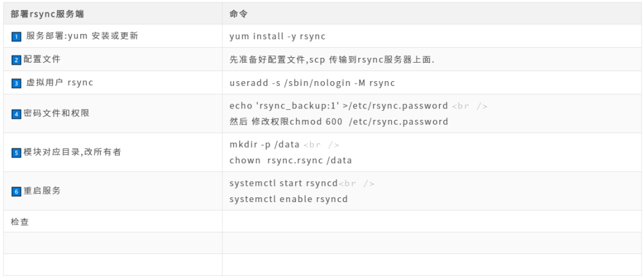This screenshot has height=279, width=644.
Task: Click the chown rsync.rsync /data command
Action: (x=290, y=160)
